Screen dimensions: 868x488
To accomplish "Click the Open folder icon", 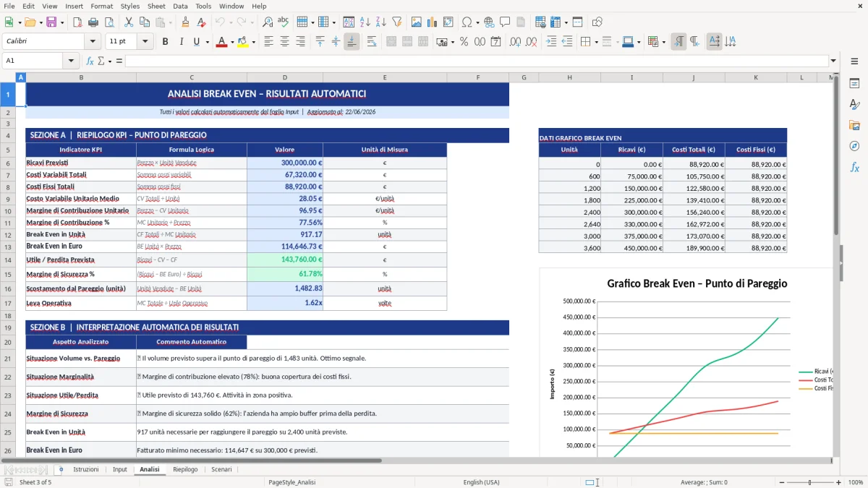I will [x=31, y=22].
